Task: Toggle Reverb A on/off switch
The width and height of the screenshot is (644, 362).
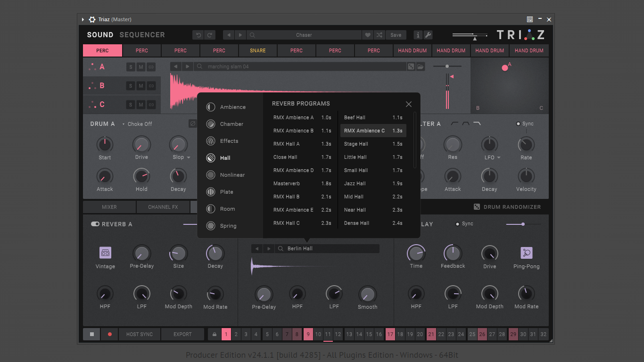Action: click(x=95, y=224)
